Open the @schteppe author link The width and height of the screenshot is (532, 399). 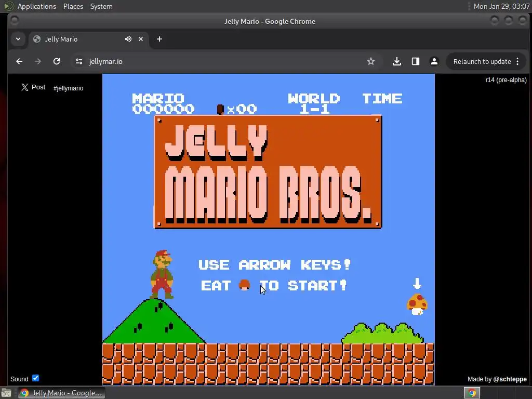pyautogui.click(x=510, y=379)
